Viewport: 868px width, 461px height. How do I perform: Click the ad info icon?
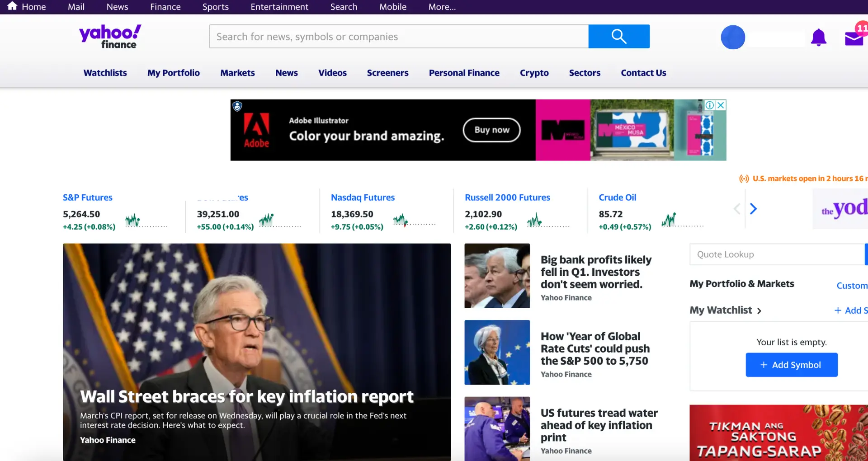(710, 105)
